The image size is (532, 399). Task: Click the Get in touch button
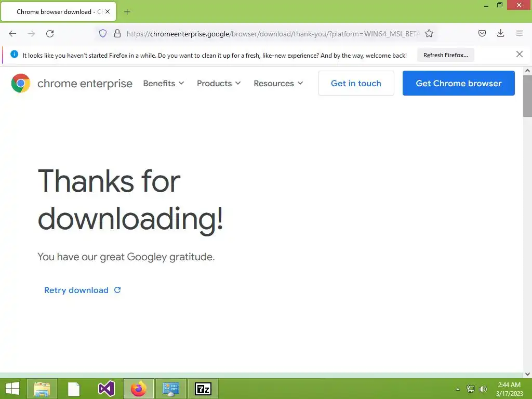pyautogui.click(x=356, y=83)
